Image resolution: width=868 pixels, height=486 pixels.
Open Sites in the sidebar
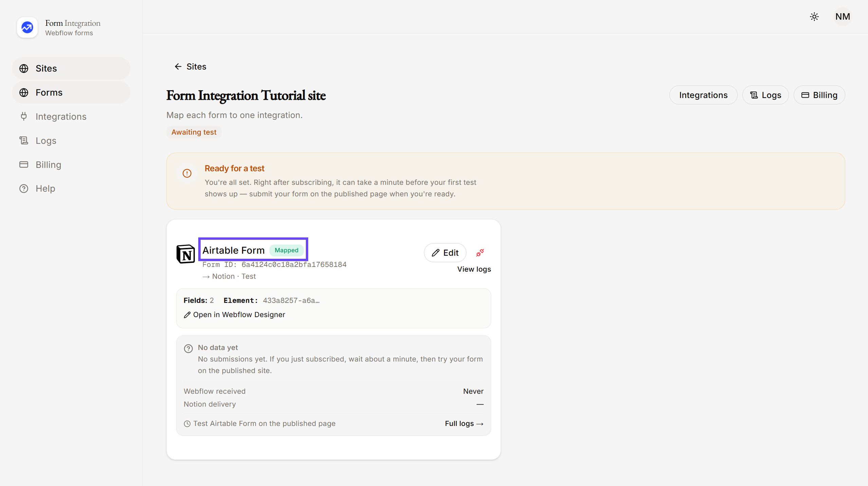point(71,69)
